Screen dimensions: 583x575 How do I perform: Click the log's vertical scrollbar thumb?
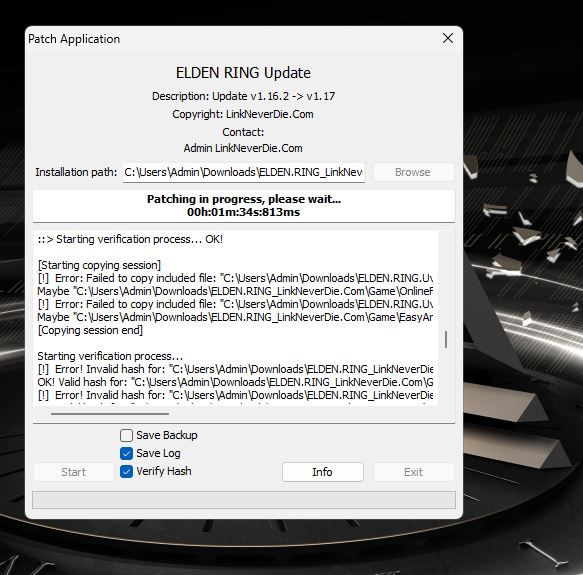click(x=446, y=340)
